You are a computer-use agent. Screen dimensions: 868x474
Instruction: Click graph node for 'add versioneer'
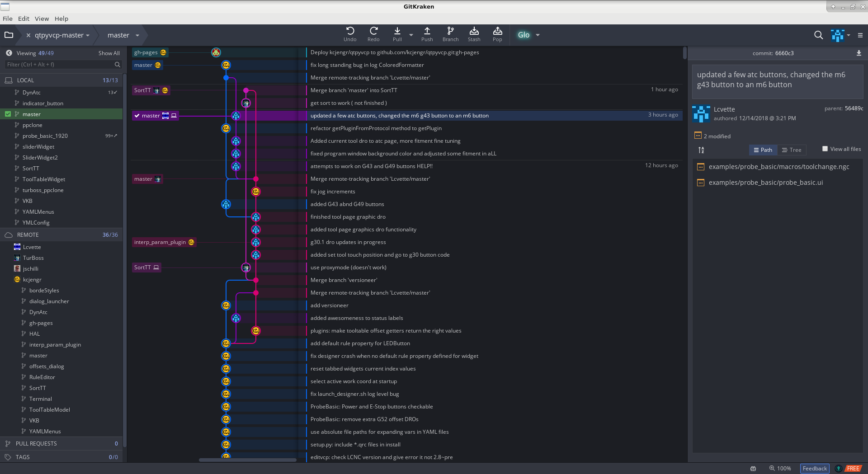[226, 305]
